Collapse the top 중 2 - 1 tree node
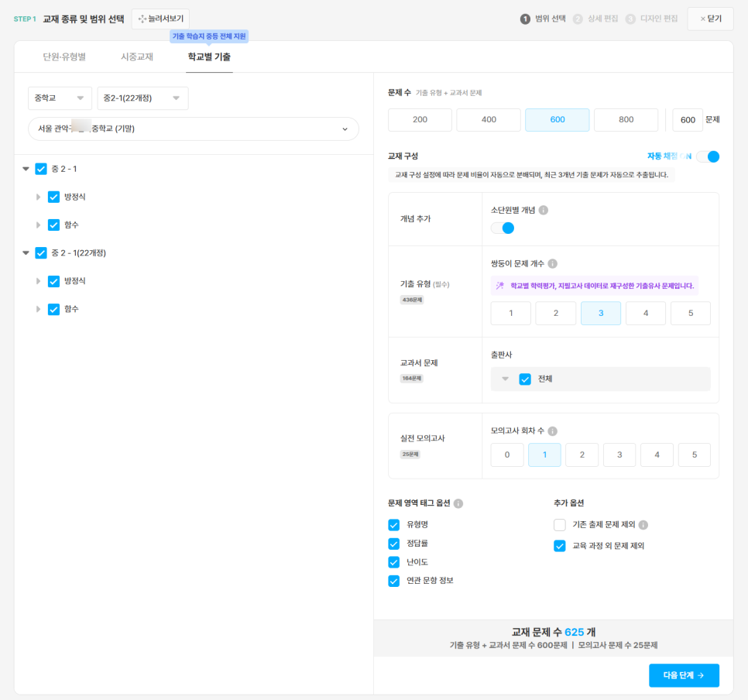 [x=26, y=169]
